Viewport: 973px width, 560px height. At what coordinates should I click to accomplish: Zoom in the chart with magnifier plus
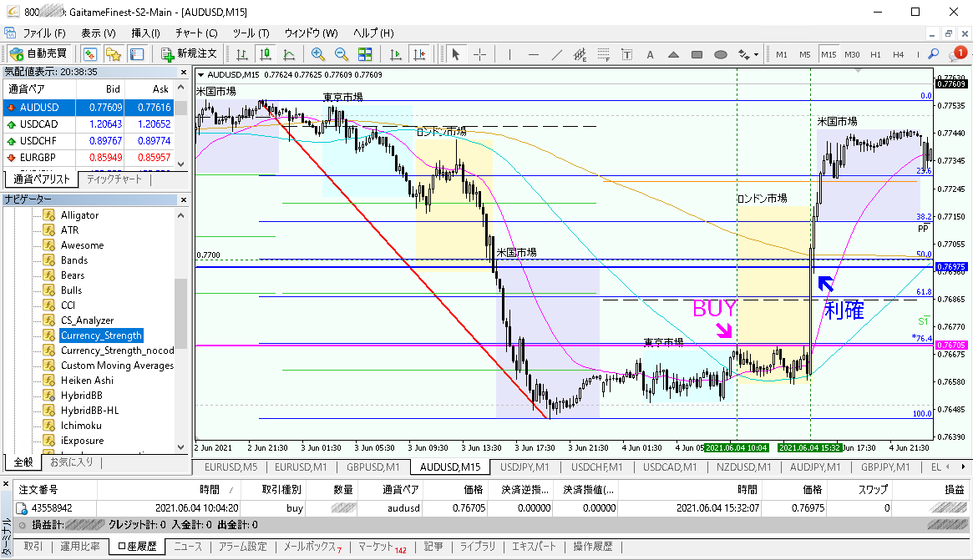coord(317,54)
